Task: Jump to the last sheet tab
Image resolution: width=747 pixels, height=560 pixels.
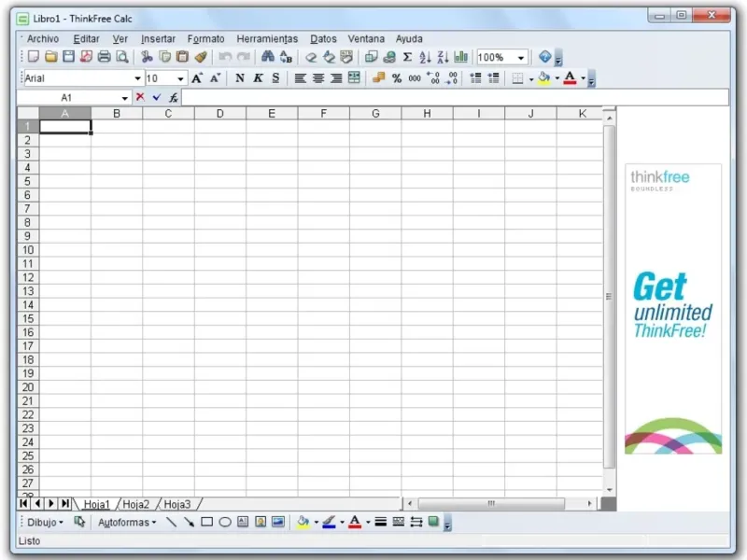Action: (65, 503)
